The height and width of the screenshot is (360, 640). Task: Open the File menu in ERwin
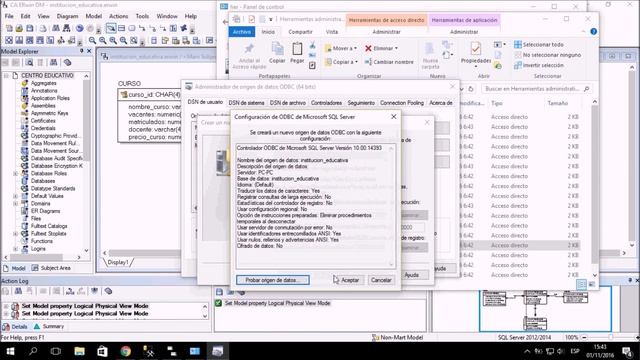[x=9, y=16]
